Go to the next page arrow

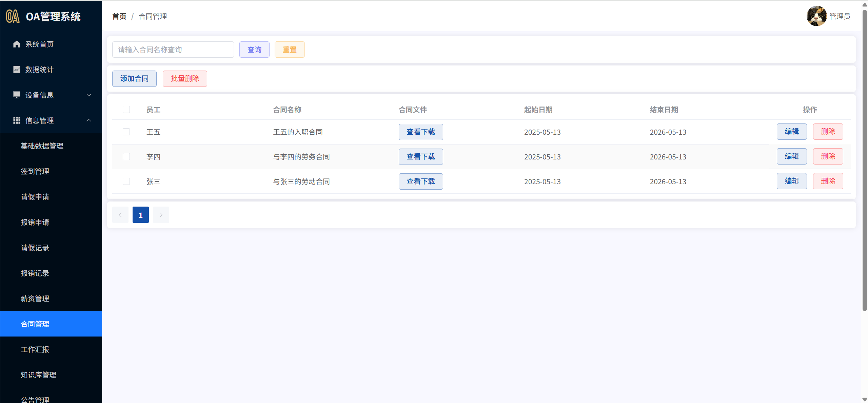click(161, 215)
